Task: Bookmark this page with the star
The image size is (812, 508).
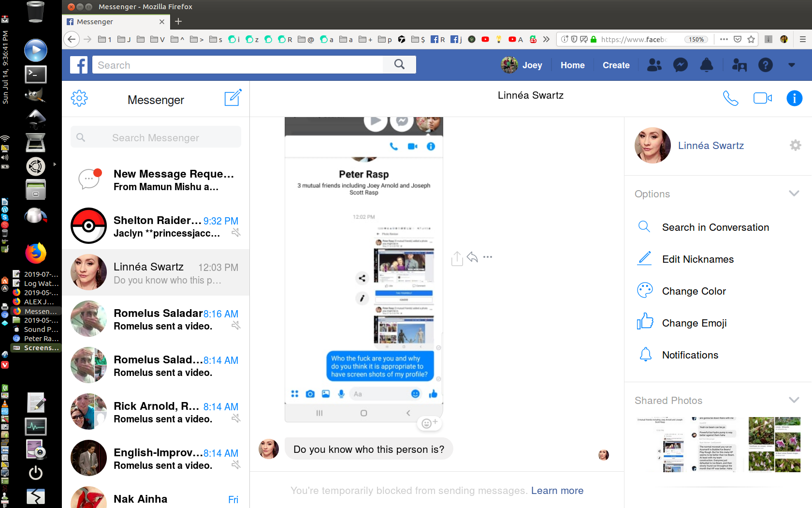Action: 751,39
